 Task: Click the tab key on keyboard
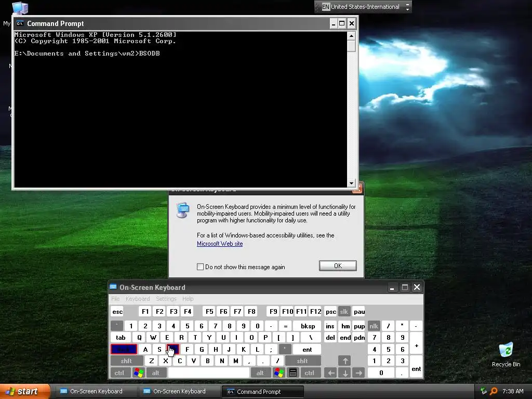pyautogui.click(x=121, y=338)
